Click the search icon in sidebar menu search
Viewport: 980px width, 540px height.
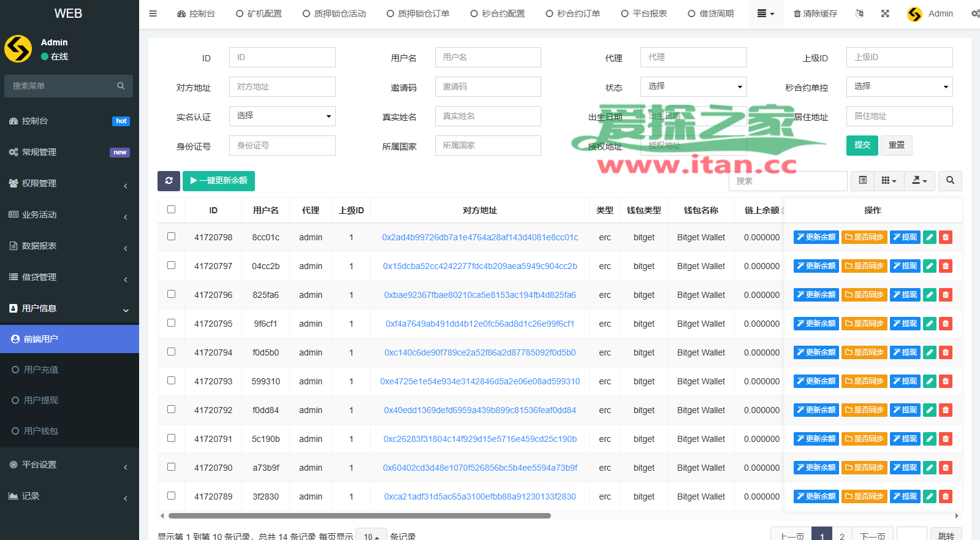click(121, 86)
